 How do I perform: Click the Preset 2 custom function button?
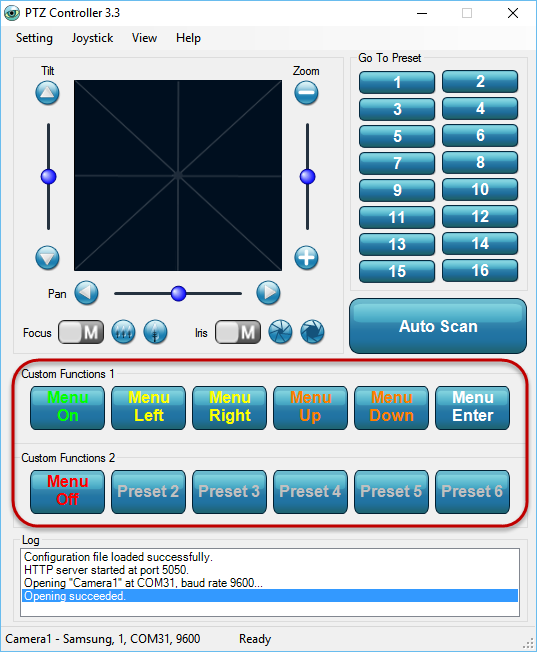coord(148,492)
